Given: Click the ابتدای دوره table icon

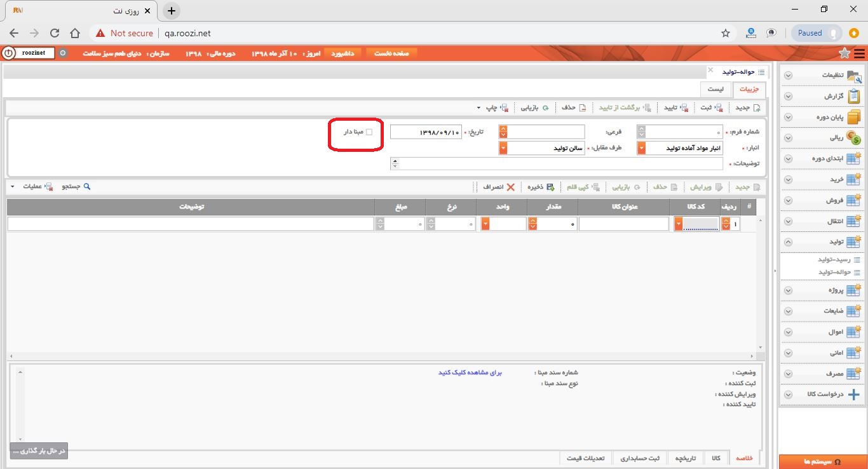Looking at the screenshot, I should [854, 159].
